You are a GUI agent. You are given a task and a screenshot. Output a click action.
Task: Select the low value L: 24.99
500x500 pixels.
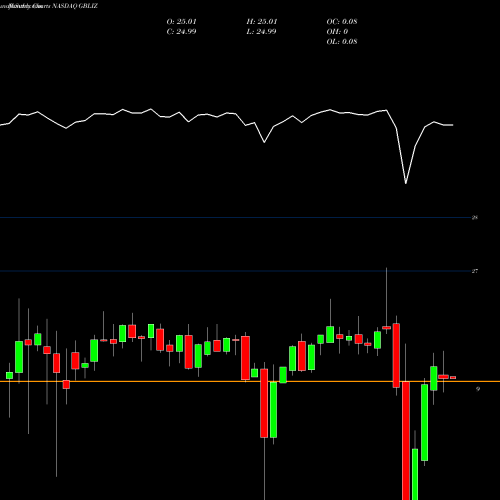(x=261, y=32)
